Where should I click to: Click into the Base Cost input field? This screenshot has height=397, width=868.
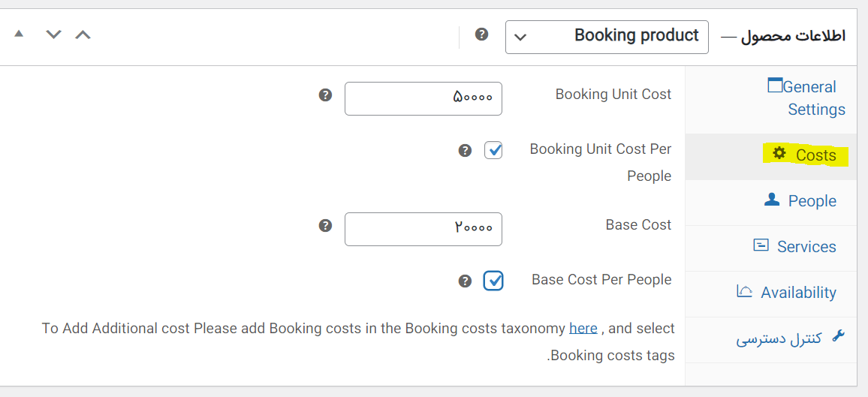423,229
